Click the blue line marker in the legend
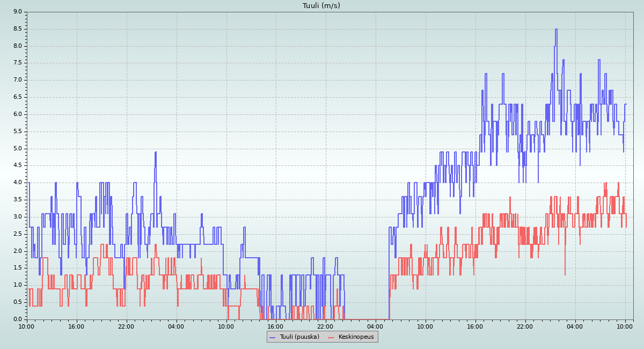This screenshot has height=349, width=644. [x=272, y=337]
